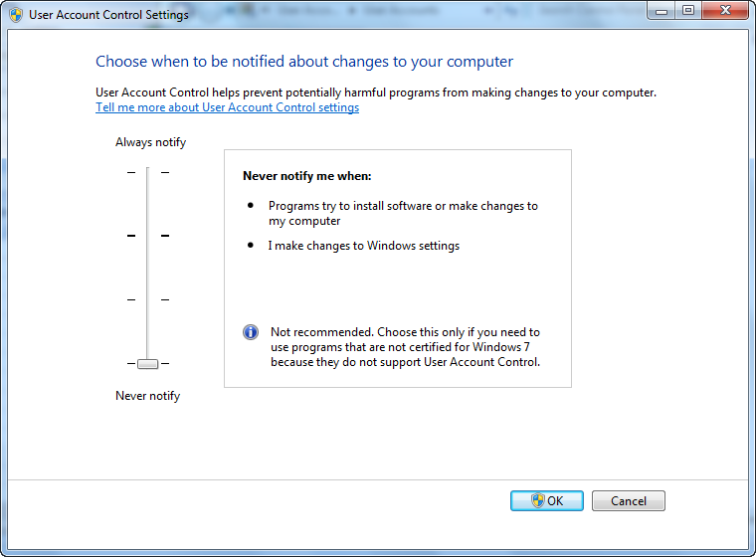
Task: Set the slider to the topmost Always notify tick
Action: click(x=147, y=172)
